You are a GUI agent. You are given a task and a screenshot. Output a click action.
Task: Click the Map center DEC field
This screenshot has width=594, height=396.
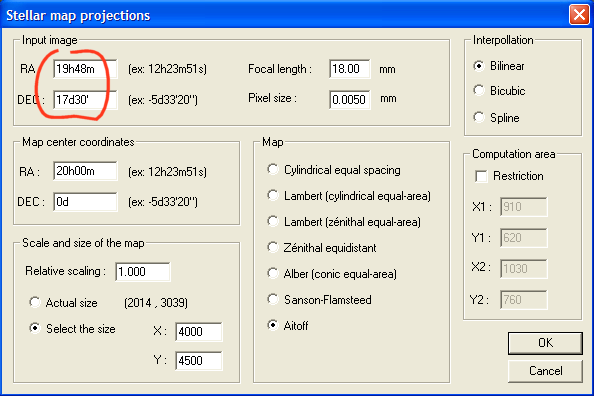[x=85, y=202]
